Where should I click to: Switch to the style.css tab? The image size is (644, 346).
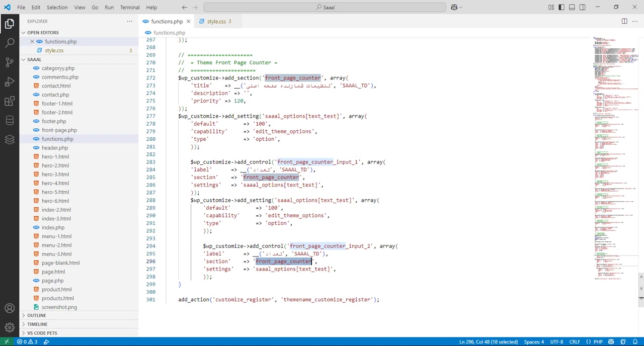(216, 21)
